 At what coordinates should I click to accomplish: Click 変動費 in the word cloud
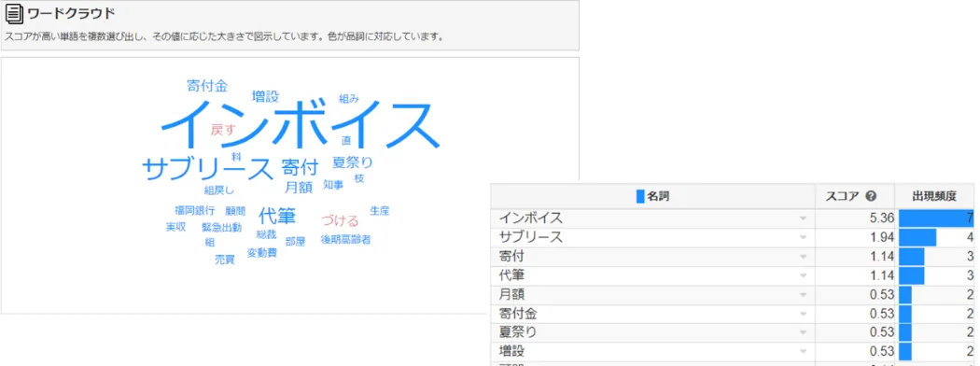pyautogui.click(x=262, y=253)
